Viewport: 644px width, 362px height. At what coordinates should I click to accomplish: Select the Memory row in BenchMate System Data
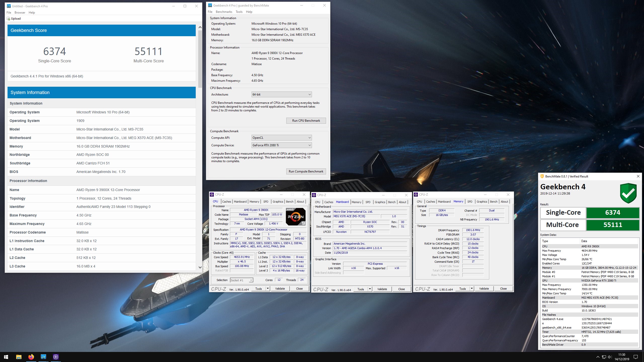click(590, 268)
